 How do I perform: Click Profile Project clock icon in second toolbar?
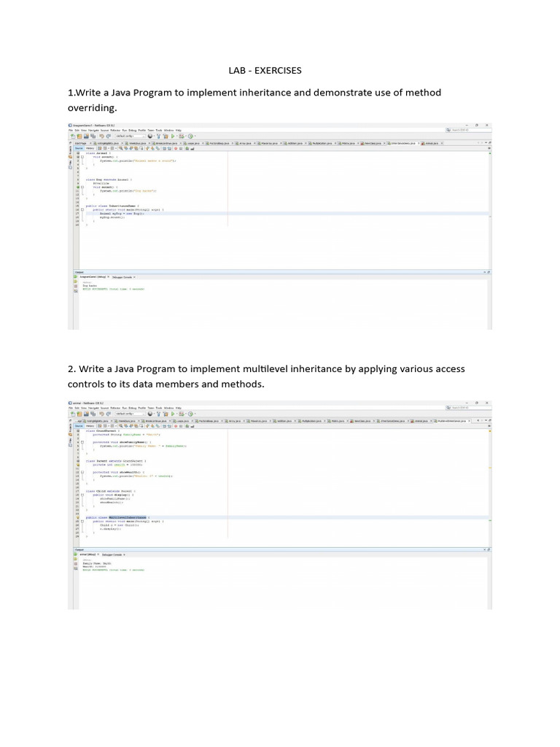(190, 414)
